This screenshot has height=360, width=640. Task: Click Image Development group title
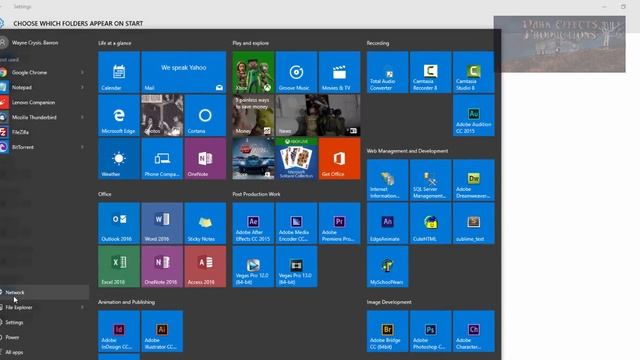pyautogui.click(x=389, y=302)
